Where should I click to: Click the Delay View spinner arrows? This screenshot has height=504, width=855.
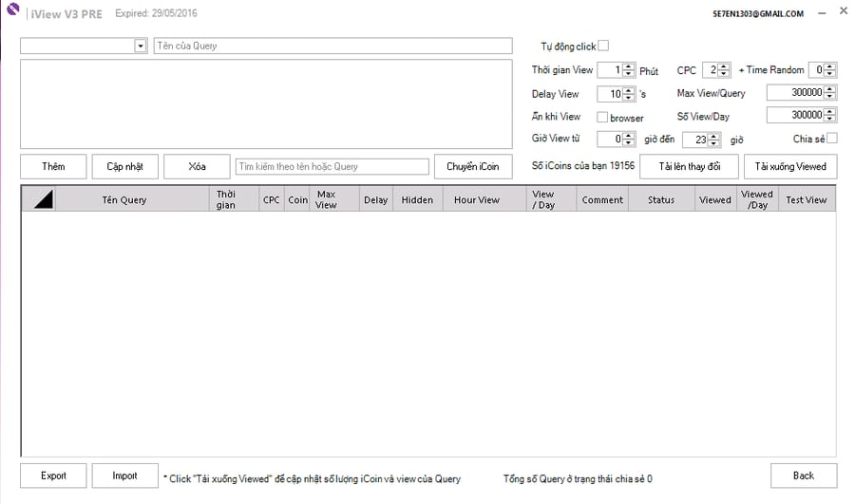coord(629,94)
